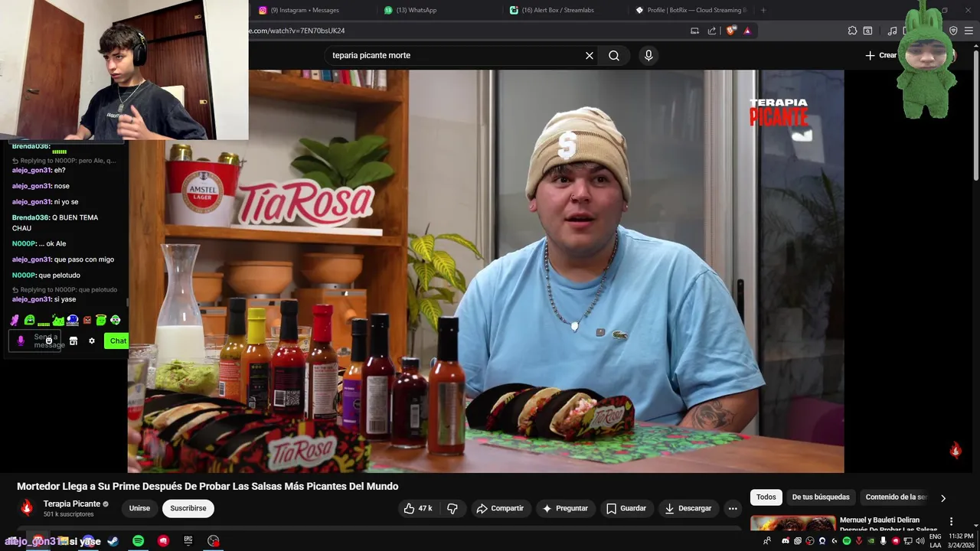Switch to the Alert Box Streamlabs tab

[x=557, y=10]
